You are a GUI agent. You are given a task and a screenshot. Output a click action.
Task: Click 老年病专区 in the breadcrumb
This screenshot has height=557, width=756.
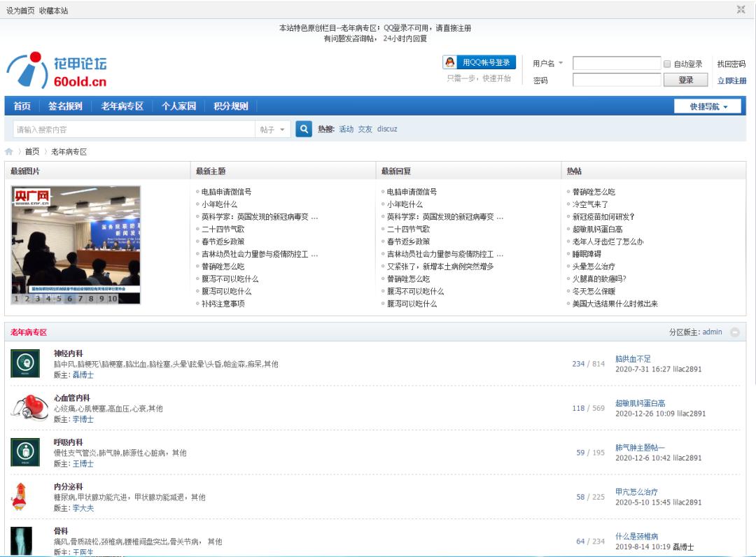click(69, 152)
